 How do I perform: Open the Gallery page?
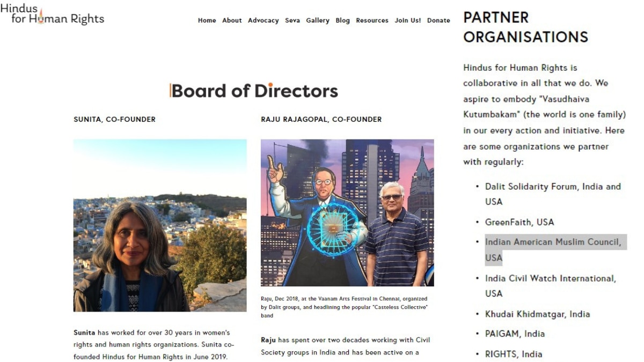(x=318, y=20)
